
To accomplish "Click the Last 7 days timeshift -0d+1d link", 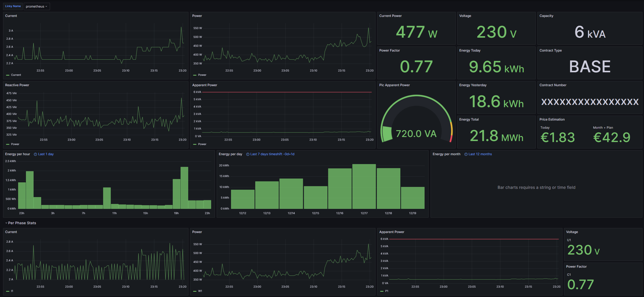I will pyautogui.click(x=272, y=154).
